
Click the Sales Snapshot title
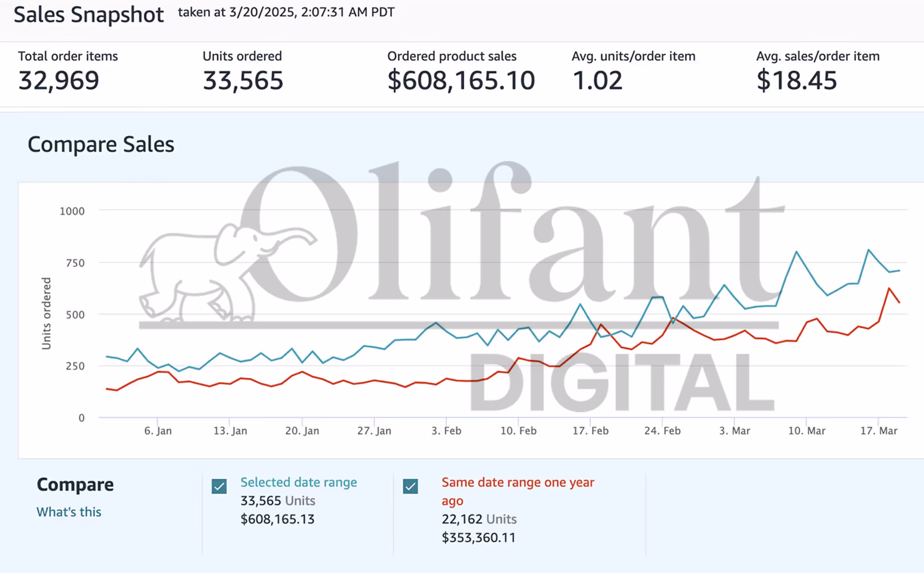89,15
